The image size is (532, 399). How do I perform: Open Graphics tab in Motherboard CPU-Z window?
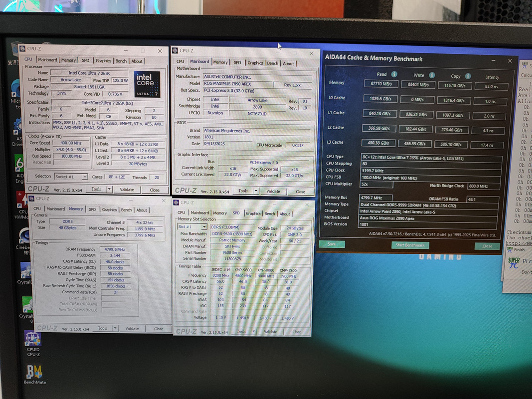[x=255, y=63]
